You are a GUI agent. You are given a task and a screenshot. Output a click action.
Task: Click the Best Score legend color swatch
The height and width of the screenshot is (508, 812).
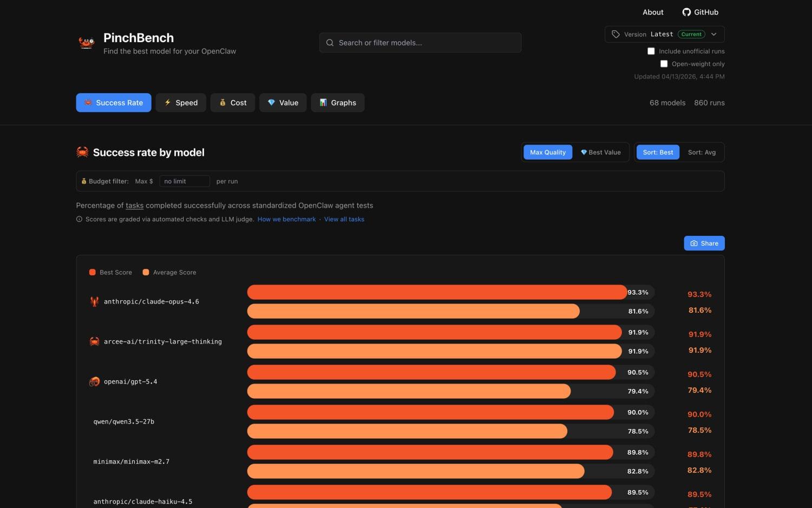click(93, 272)
